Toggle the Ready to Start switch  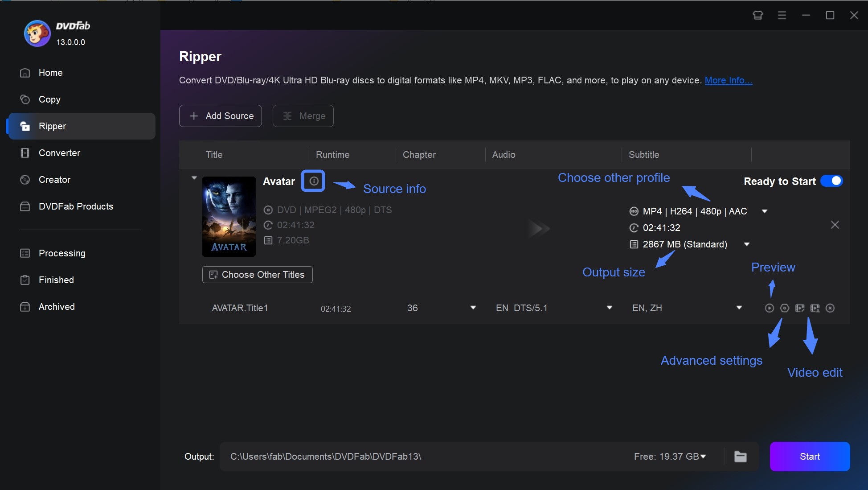(x=832, y=181)
